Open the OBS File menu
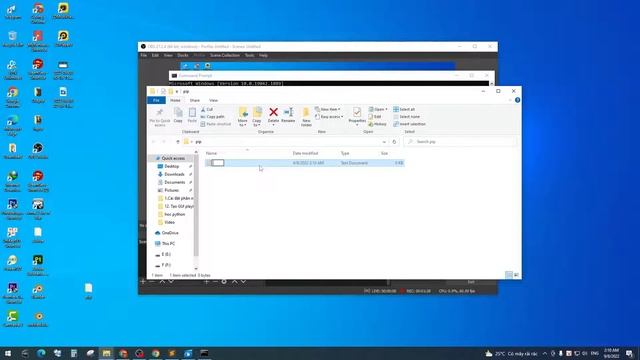This screenshot has width=640, height=360. click(144, 55)
